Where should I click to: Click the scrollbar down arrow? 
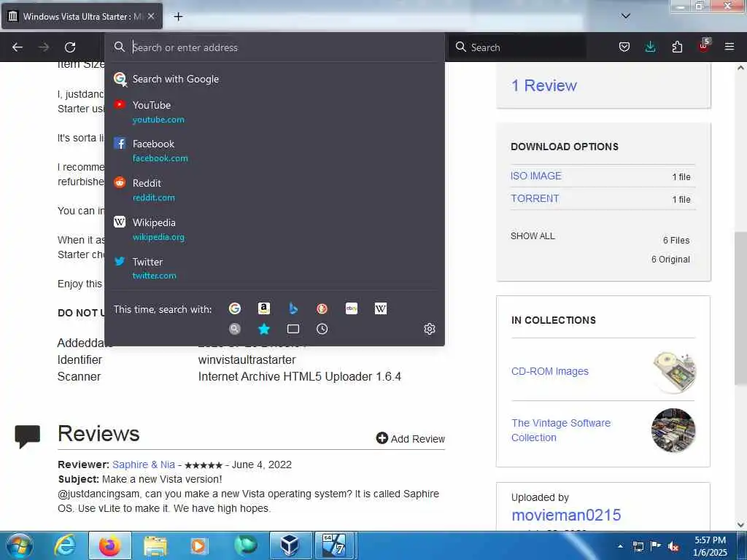click(x=740, y=525)
